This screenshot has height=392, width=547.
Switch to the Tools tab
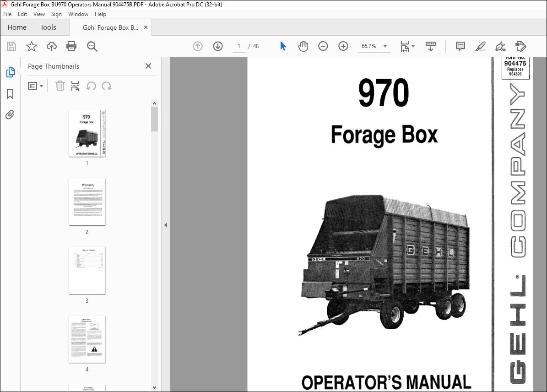(x=48, y=27)
